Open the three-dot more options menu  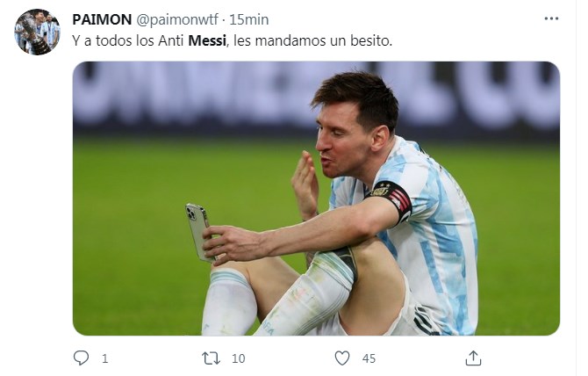[x=551, y=18]
